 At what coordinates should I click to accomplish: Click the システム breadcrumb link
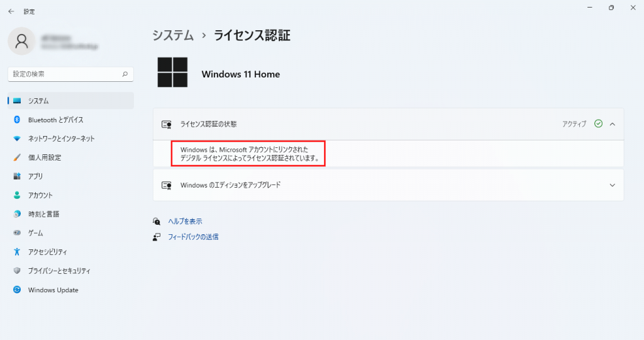(173, 35)
